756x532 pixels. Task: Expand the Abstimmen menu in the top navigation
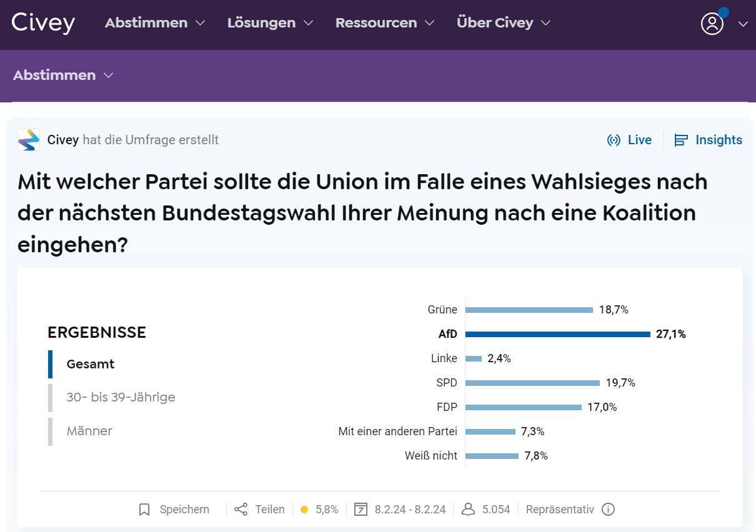tap(155, 22)
